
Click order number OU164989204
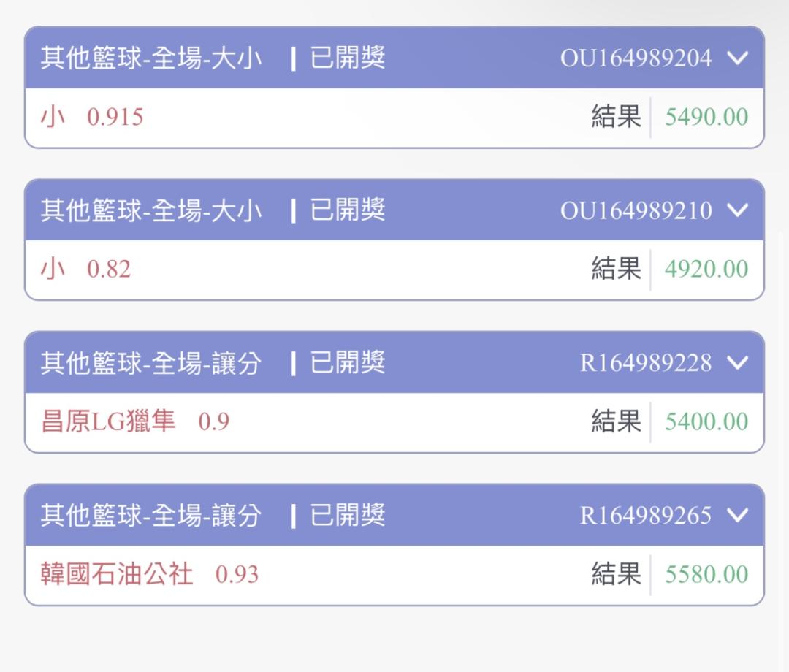(x=636, y=58)
